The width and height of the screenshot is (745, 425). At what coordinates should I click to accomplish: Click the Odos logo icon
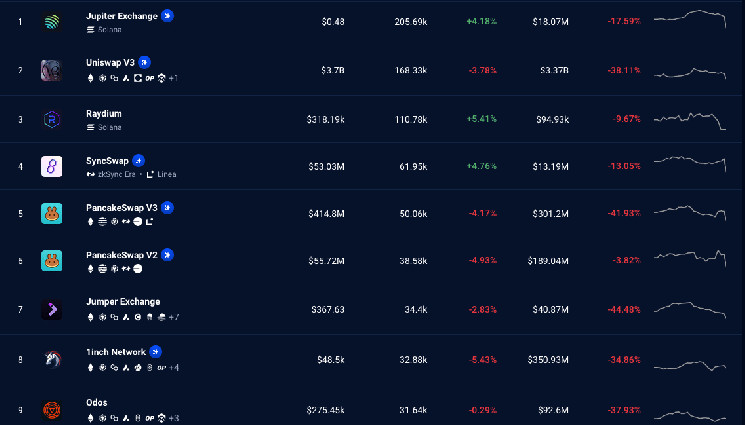coord(52,409)
